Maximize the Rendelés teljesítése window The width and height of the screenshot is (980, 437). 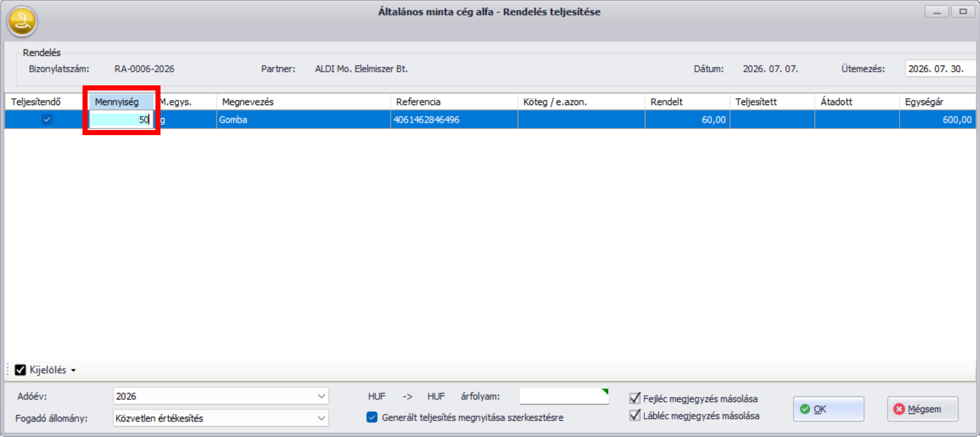[963, 11]
